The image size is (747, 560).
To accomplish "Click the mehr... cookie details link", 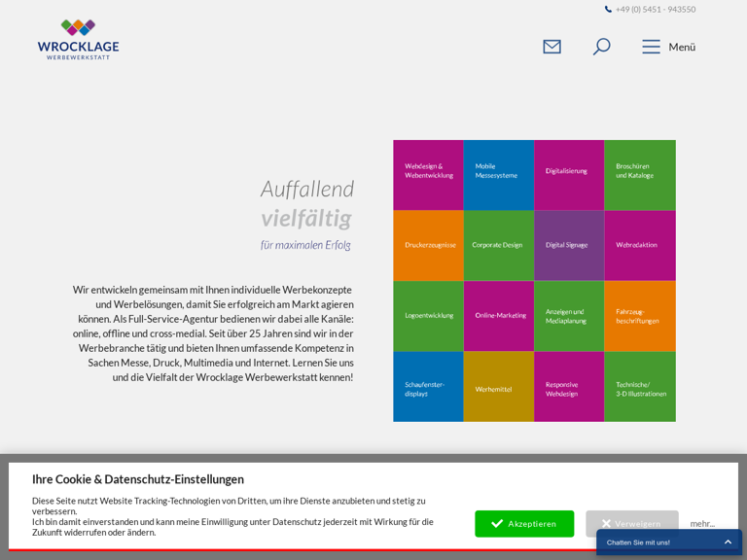I will coord(702,523).
